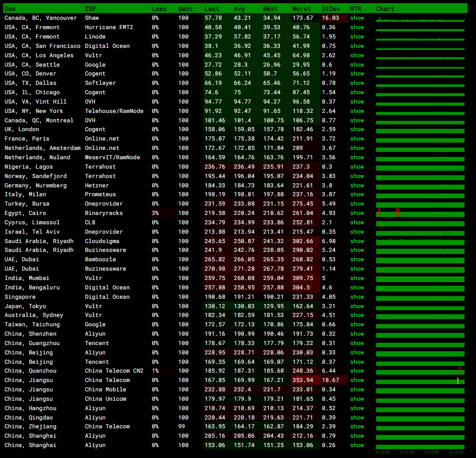Image resolution: width=476 pixels, height=458 pixels.
Task: Show MTR for Germany, Nuremberg Hetzner
Action: click(x=357, y=186)
